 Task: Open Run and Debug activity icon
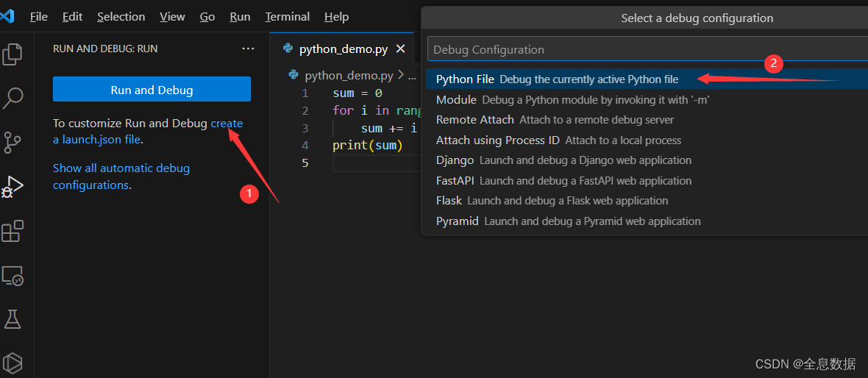coord(13,187)
